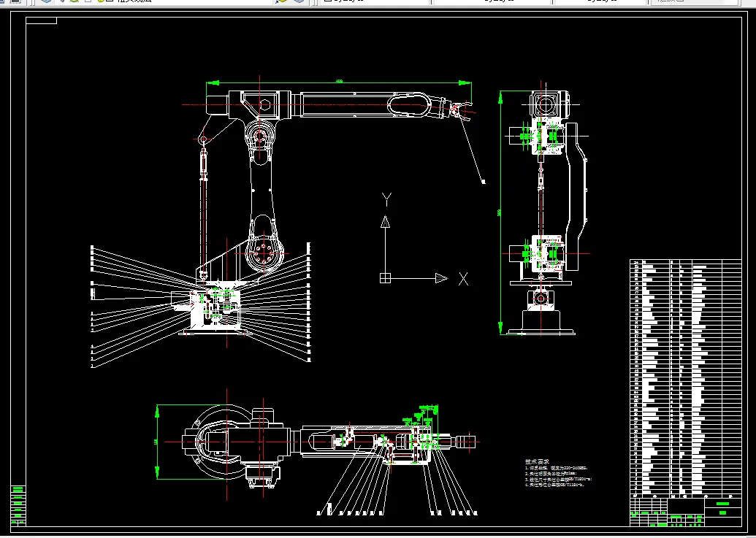The width and height of the screenshot is (756, 538).
Task: Click the curved arm cover in the side view
Action: (x=576, y=196)
